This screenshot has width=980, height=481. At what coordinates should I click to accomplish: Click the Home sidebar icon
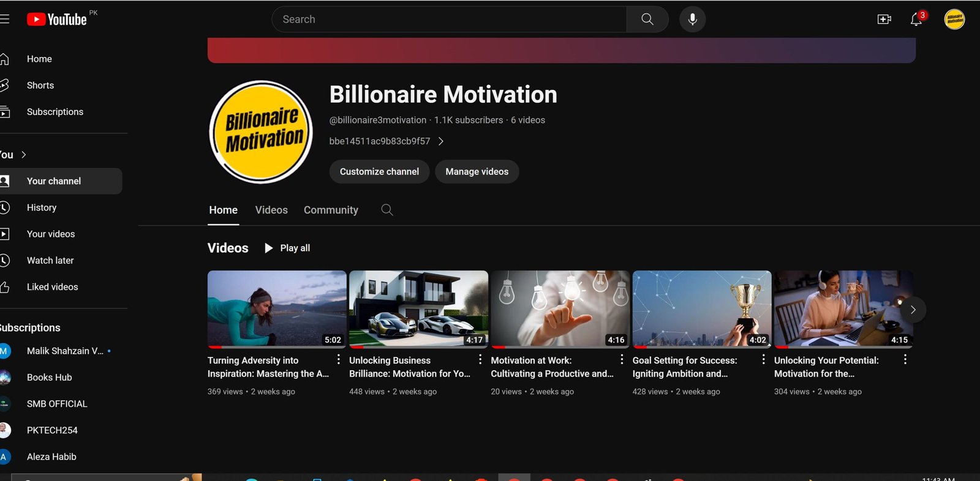pyautogui.click(x=4, y=59)
